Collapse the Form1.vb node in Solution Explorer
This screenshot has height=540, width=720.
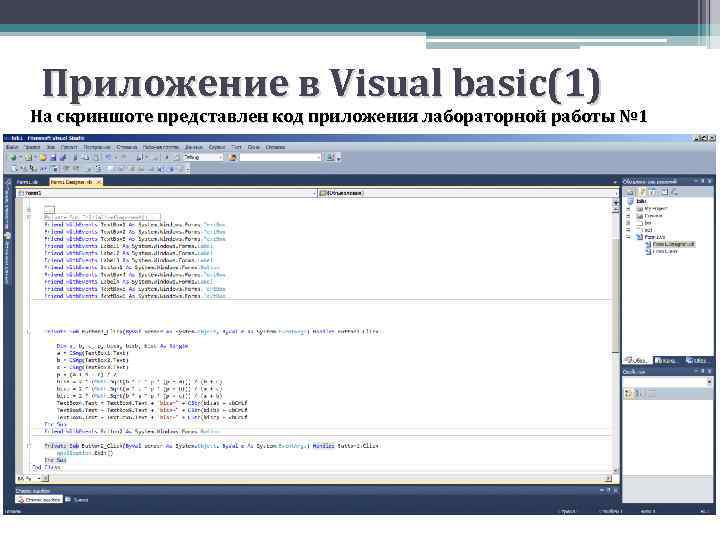[x=628, y=237]
